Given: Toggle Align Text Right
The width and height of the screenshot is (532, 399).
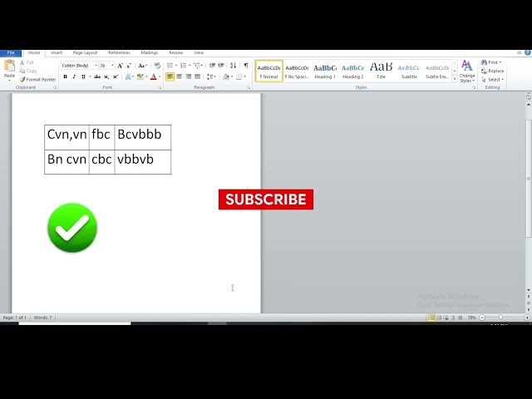Looking at the screenshot, I should pyautogui.click(x=189, y=76).
